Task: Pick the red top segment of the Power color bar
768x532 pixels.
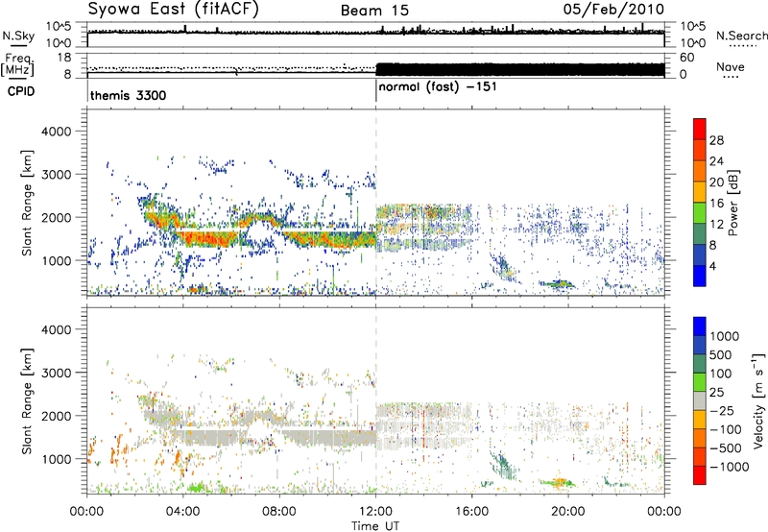Action: tap(700, 129)
